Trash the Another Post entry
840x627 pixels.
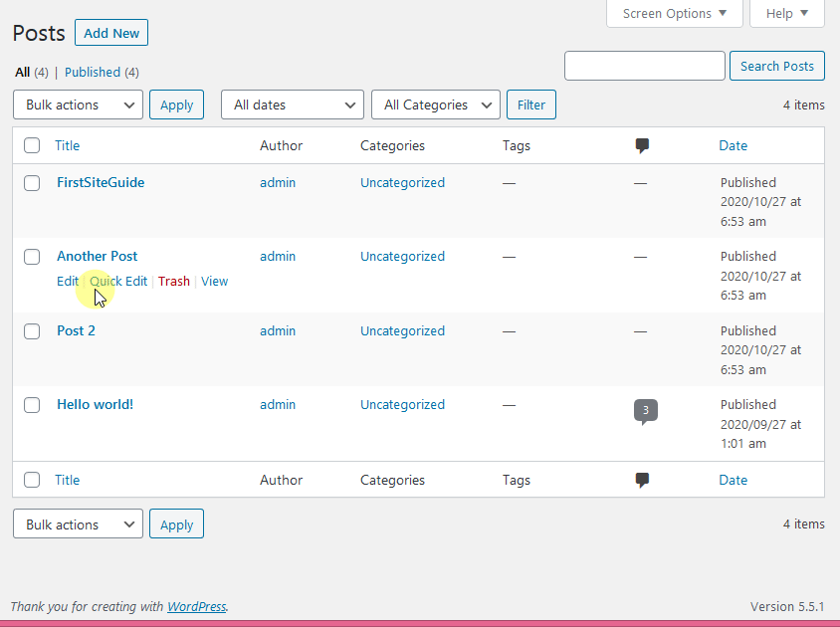[x=173, y=281]
